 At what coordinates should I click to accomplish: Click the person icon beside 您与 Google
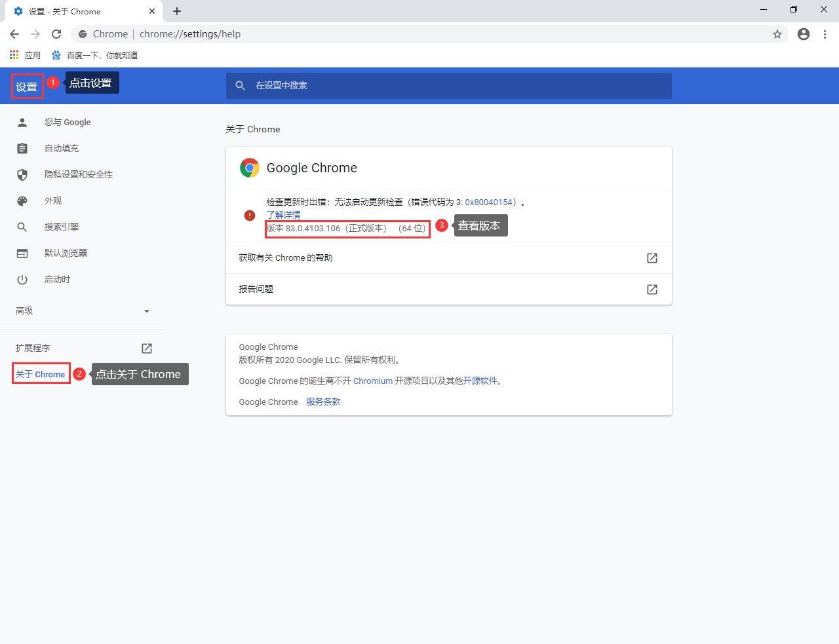click(22, 123)
